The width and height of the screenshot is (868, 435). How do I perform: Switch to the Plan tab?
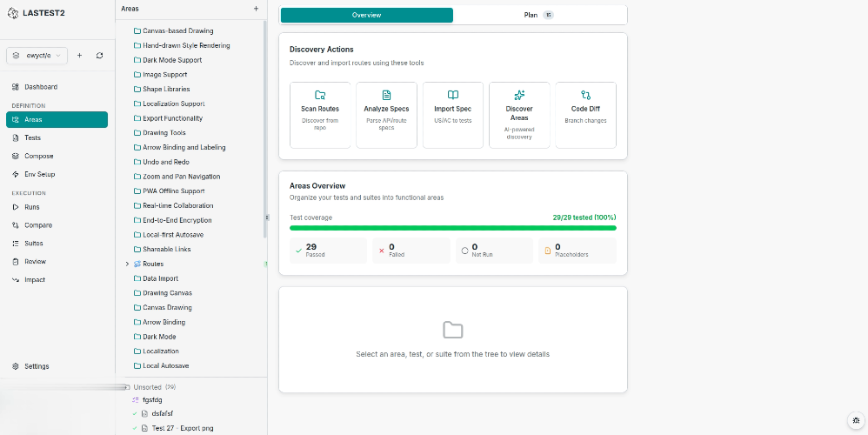point(539,16)
